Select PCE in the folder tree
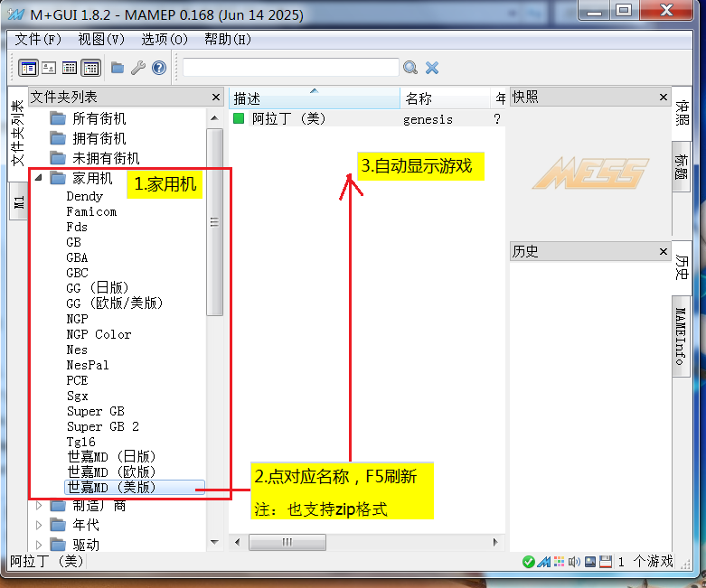This screenshot has width=706, height=588. pyautogui.click(x=77, y=380)
